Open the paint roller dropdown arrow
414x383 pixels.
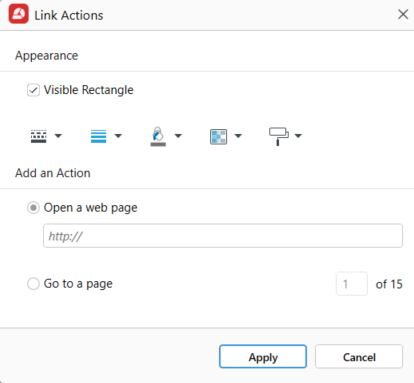(x=298, y=136)
